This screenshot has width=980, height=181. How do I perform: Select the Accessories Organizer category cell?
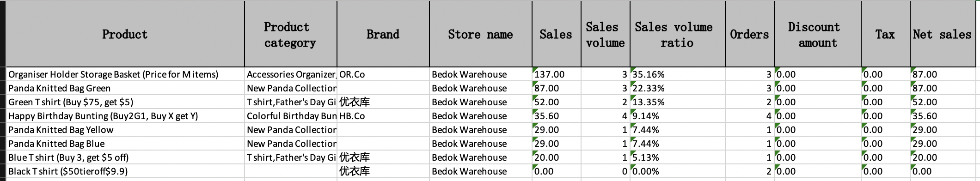click(x=291, y=74)
